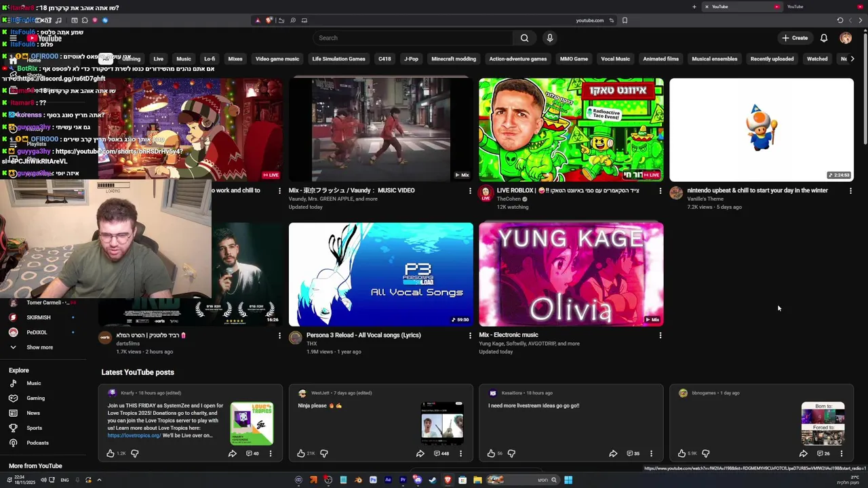This screenshot has width=868, height=488.
Task: Open Podcasts in the Explore section
Action: pyautogui.click(x=37, y=443)
